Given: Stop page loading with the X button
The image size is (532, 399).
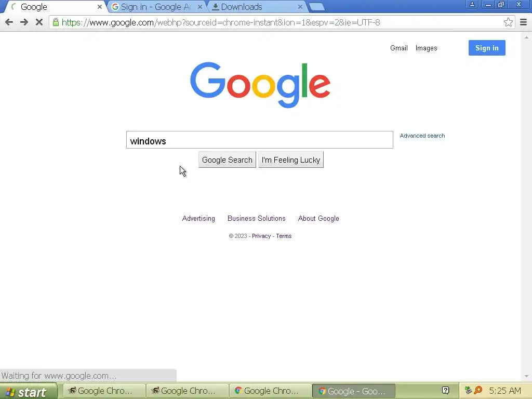Looking at the screenshot, I should [x=39, y=22].
